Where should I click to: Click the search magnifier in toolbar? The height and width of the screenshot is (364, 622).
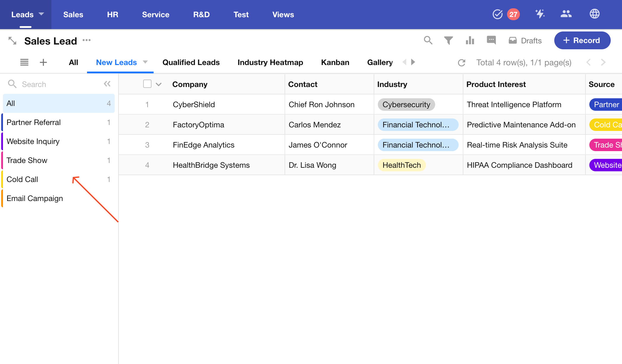[428, 40]
